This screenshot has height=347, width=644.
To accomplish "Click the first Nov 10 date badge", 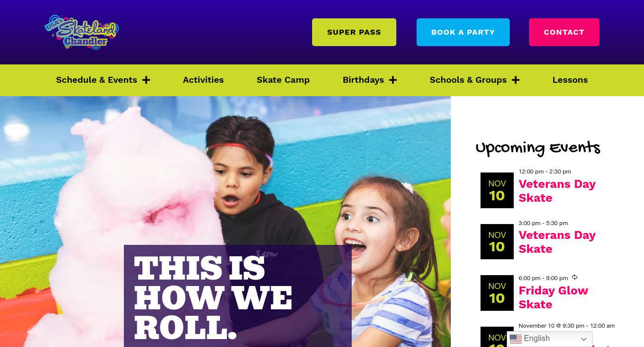I will pyautogui.click(x=497, y=190).
